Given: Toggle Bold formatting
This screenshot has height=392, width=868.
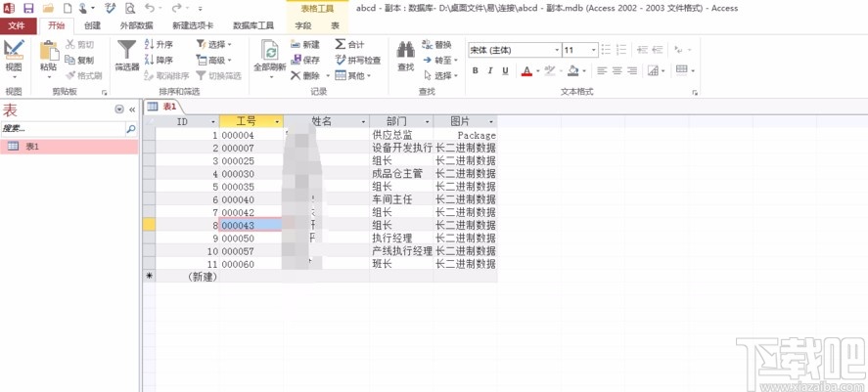Looking at the screenshot, I should pos(475,70).
